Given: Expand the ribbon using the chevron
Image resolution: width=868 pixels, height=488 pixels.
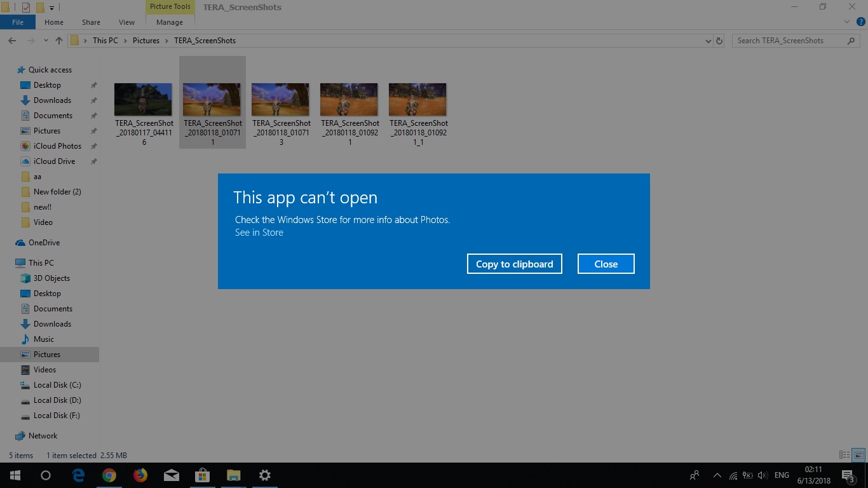Looking at the screenshot, I should 847,22.
